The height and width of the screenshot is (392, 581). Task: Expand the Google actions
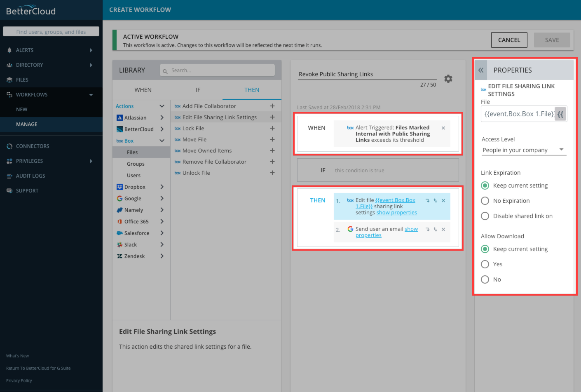pyautogui.click(x=162, y=198)
